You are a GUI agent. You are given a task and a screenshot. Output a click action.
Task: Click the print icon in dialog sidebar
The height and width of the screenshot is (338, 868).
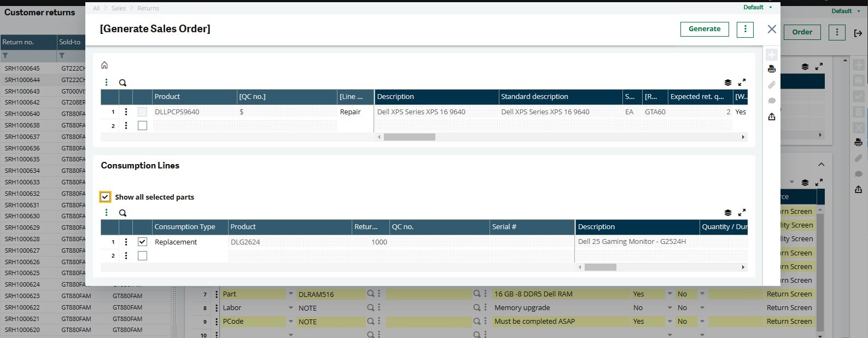pyautogui.click(x=771, y=69)
